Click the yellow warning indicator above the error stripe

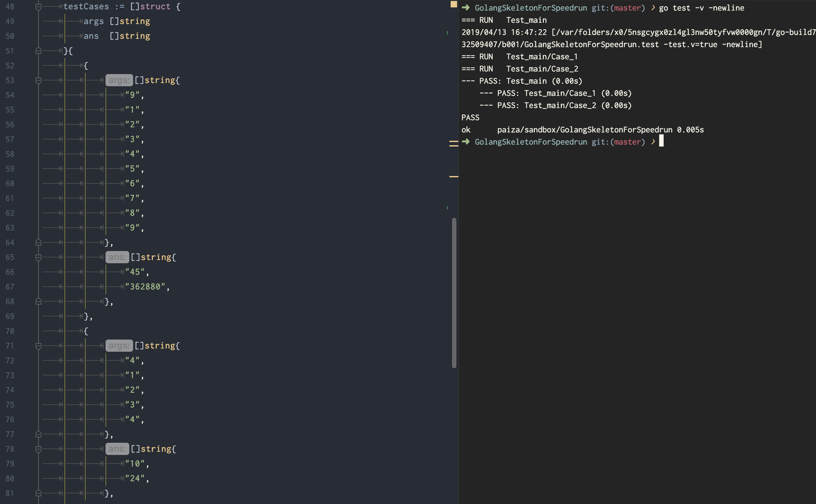(454, 4)
